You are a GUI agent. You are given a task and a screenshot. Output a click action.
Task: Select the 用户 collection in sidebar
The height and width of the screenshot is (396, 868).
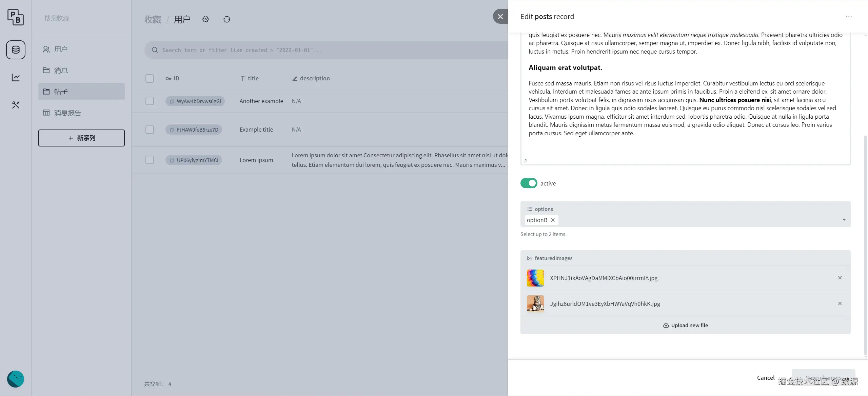(61, 49)
